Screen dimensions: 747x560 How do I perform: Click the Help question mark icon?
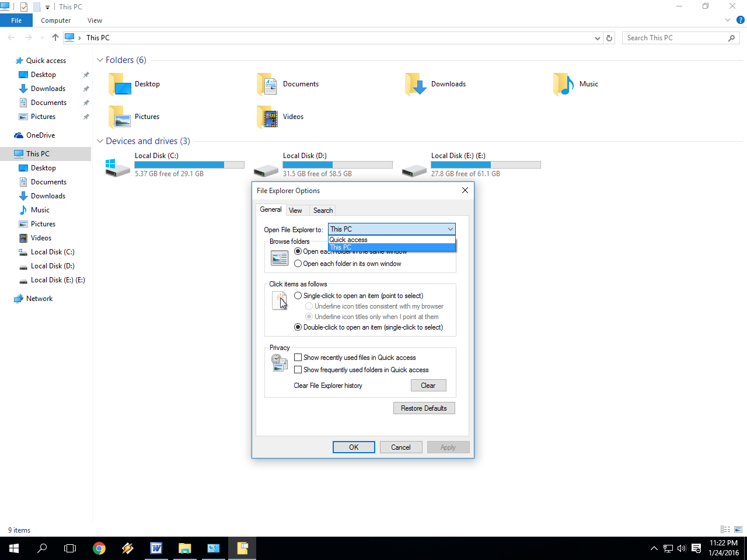coord(741,20)
